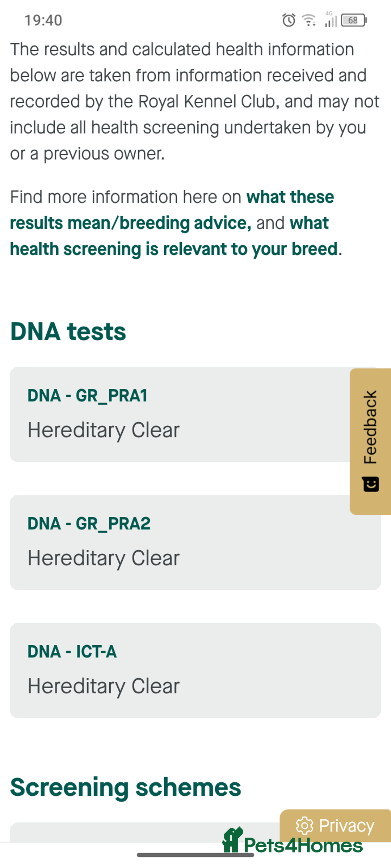
Task: Tap the Wi-Fi signal status icon
Action: pyautogui.click(x=309, y=20)
